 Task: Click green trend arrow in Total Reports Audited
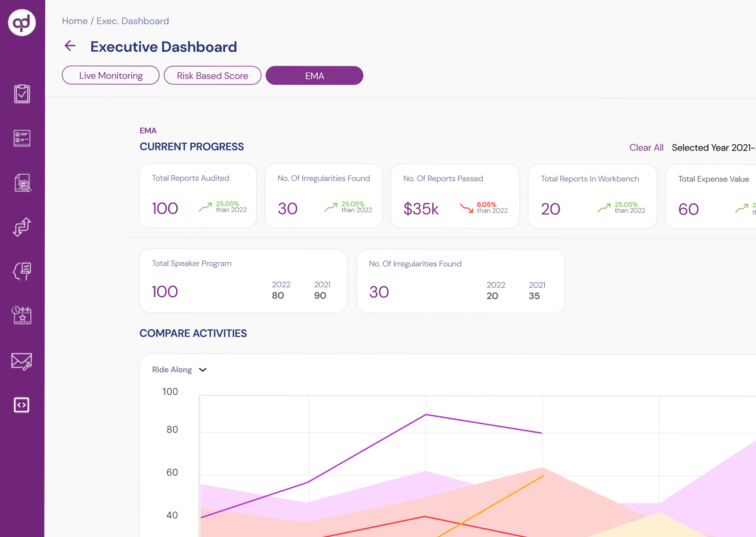coord(205,207)
